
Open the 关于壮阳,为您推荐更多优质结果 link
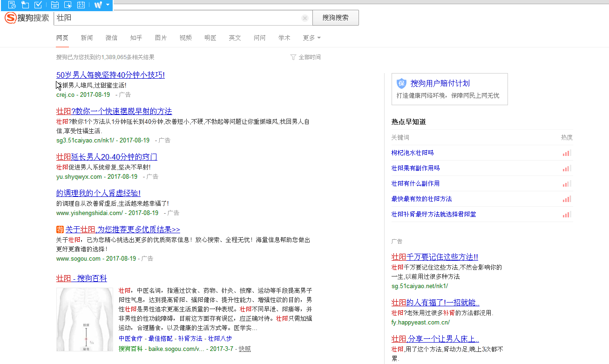point(122,229)
